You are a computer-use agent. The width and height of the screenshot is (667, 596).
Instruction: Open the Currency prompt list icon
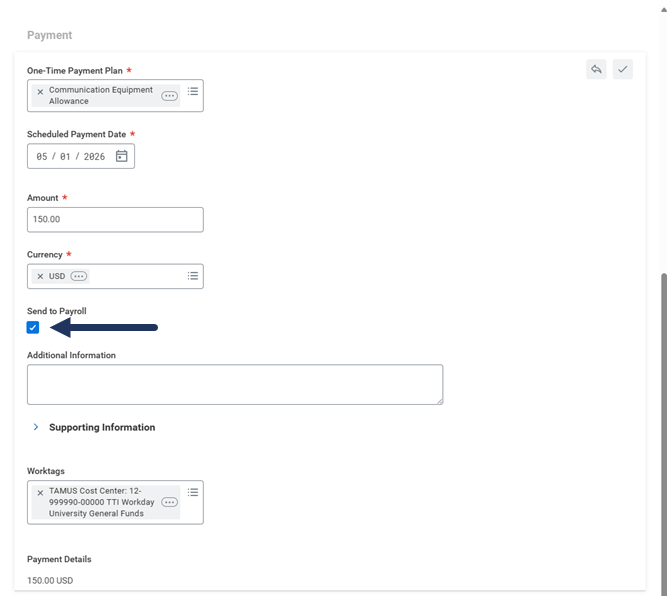pos(193,276)
